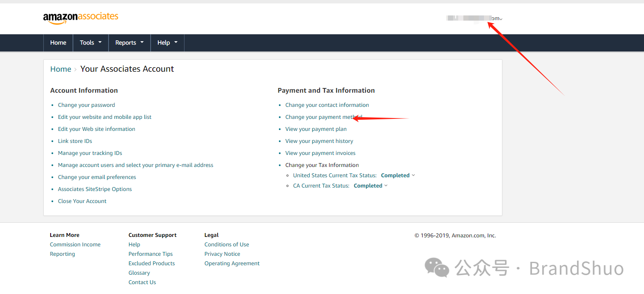This screenshot has height=294, width=644.
Task: Open View your payment invoices
Action: point(320,153)
